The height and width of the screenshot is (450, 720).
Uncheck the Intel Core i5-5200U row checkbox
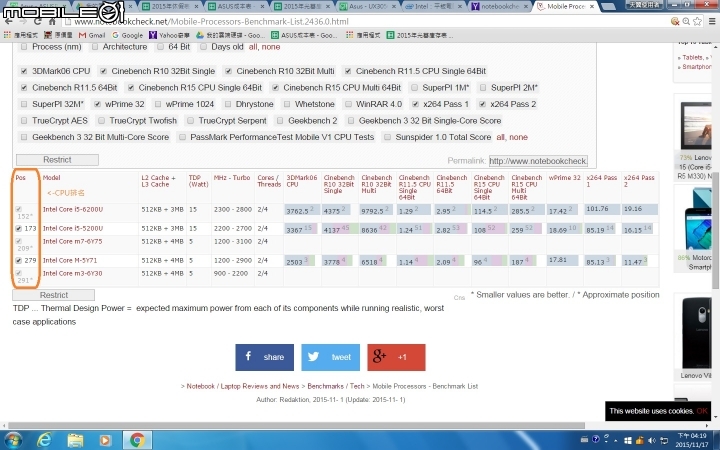pos(18,228)
